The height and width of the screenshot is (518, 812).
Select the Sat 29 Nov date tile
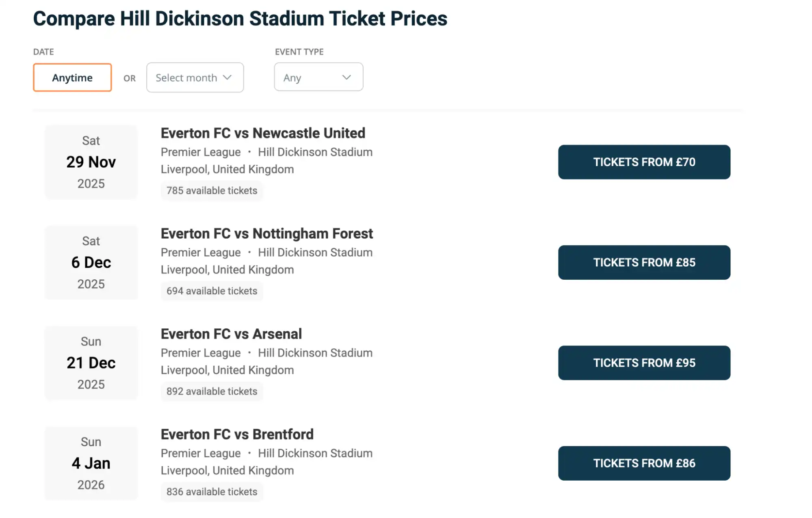91,162
